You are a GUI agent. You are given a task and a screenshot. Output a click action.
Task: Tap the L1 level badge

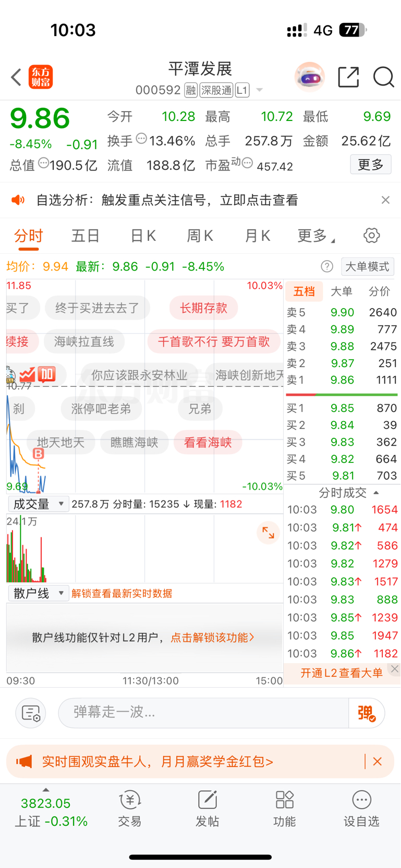pyautogui.click(x=242, y=91)
